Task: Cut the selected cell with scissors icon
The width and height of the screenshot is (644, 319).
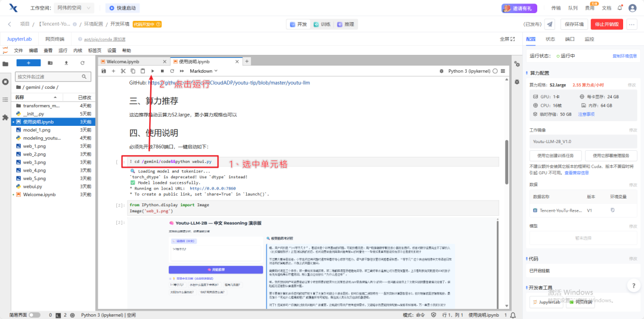Action: (123, 71)
